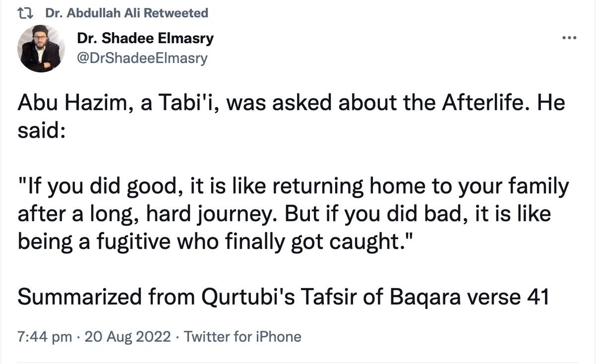596x364 pixels.
Task: Select the 20 Aug 2022 date
Action: click(128, 337)
